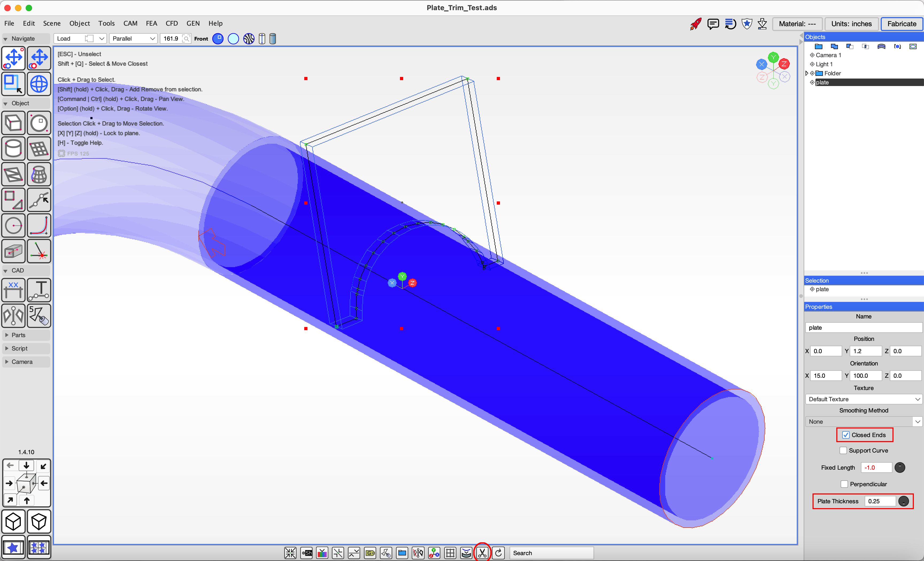Expand the Folder tree item
The image size is (924, 561).
pyautogui.click(x=807, y=73)
